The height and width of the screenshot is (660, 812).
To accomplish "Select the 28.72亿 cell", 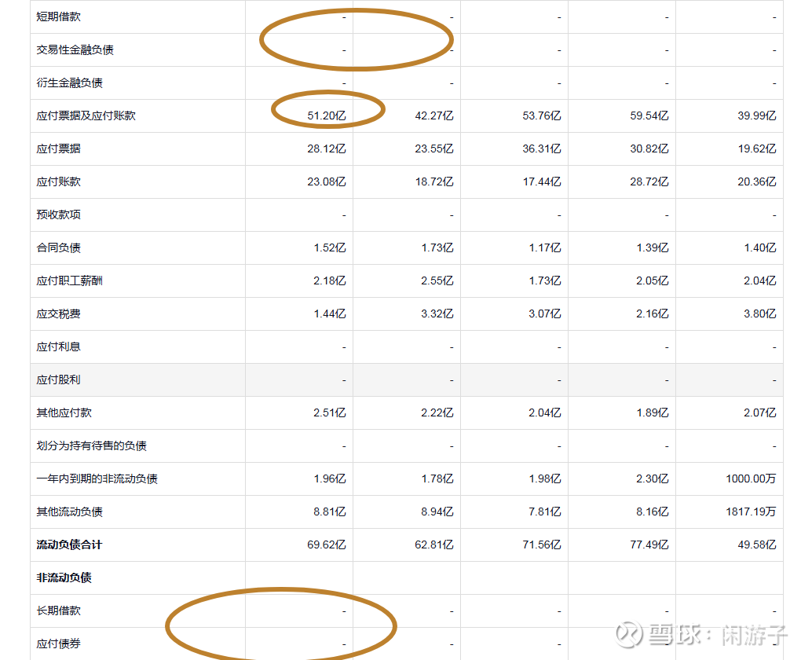I will 649,181.
